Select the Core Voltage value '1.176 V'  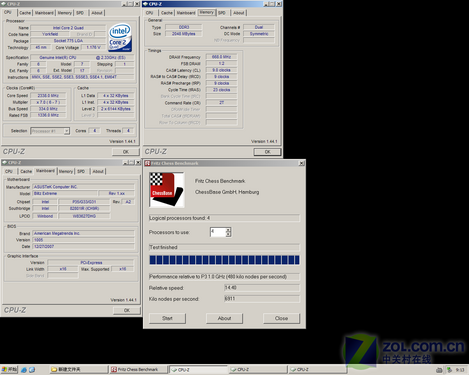tap(93, 47)
